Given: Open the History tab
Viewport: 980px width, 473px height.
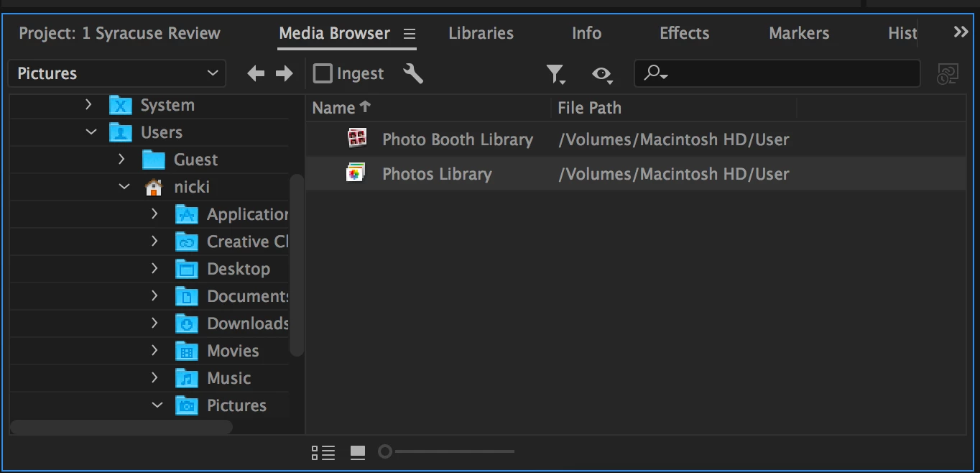Looking at the screenshot, I should pos(902,34).
